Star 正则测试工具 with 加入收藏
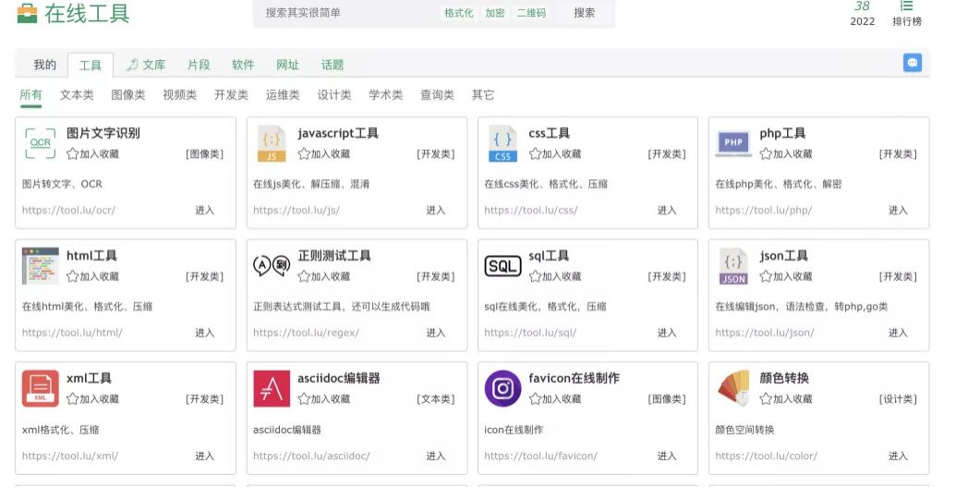Image resolution: width=980 pixels, height=487 pixels. pos(324,276)
